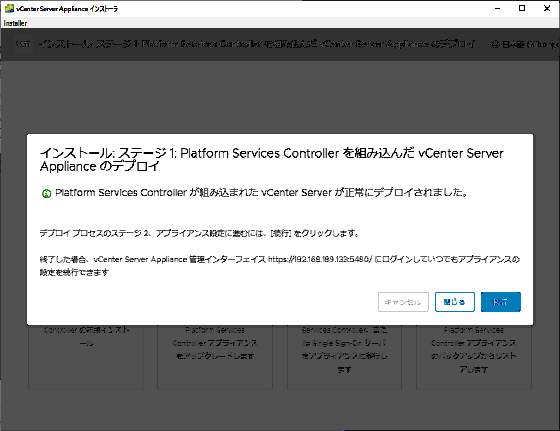
Task: Select the dimmed install card behind dialog
Action: [86, 357]
